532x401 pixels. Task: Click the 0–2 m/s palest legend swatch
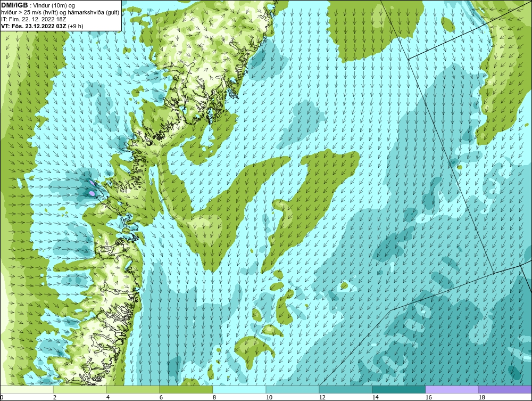[27, 389]
